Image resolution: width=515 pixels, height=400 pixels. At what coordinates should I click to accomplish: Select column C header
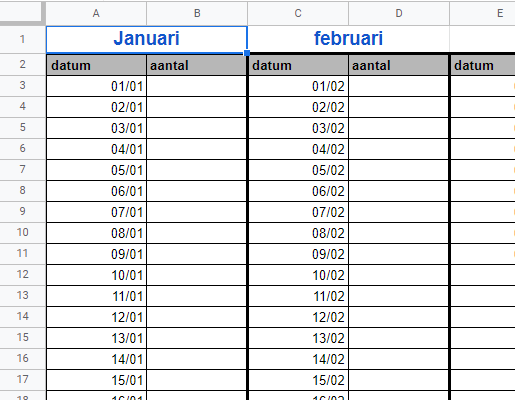click(x=298, y=13)
